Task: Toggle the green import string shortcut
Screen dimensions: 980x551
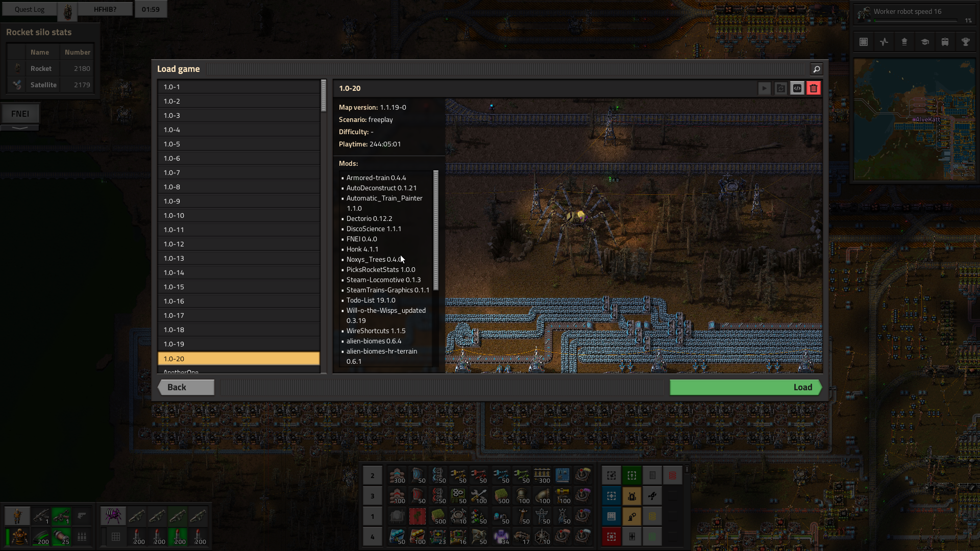Action: [x=632, y=475]
